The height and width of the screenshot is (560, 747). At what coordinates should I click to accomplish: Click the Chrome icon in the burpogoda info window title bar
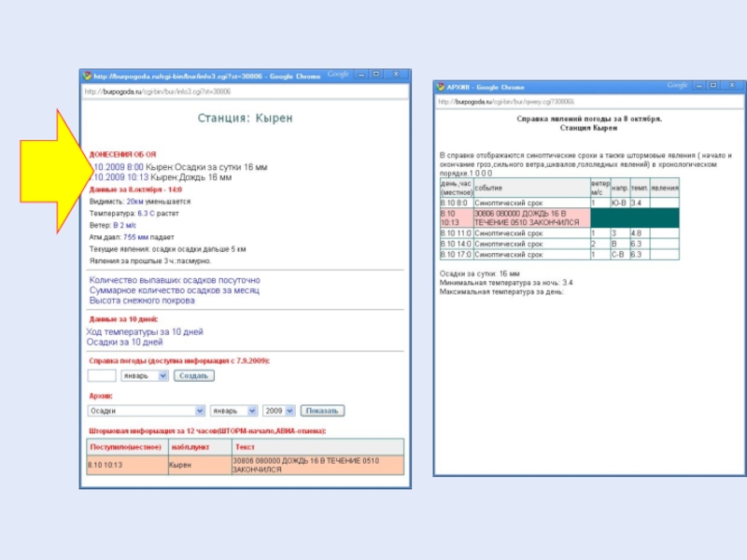[87, 76]
